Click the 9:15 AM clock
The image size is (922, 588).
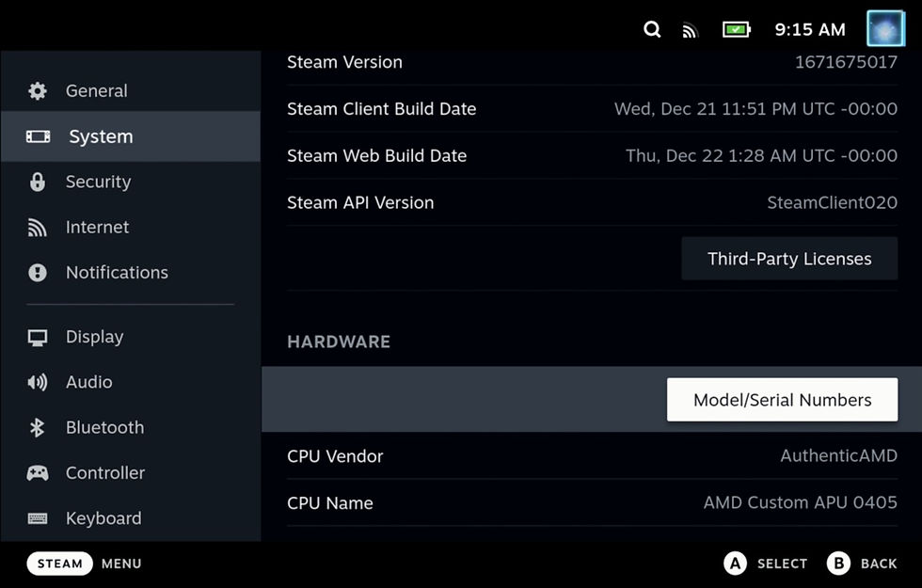click(x=810, y=29)
